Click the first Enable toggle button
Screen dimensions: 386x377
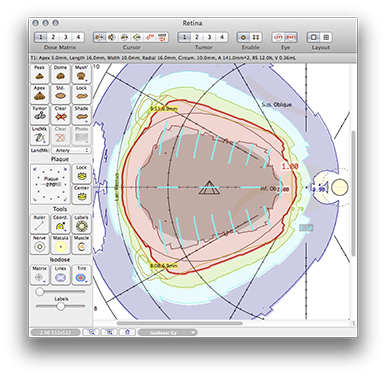point(243,37)
